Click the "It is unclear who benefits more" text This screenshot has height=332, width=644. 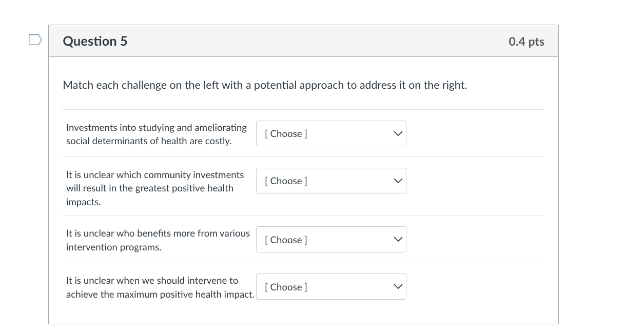[158, 233]
